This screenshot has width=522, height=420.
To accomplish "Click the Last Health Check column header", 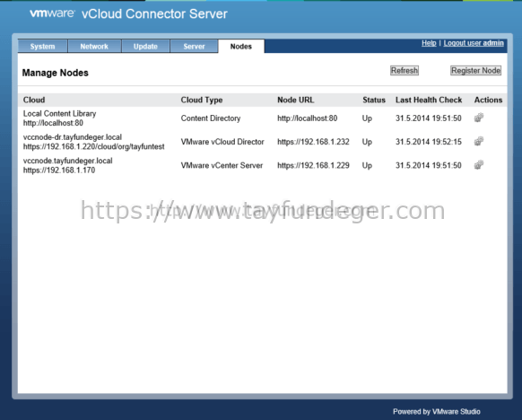I will pyautogui.click(x=429, y=100).
